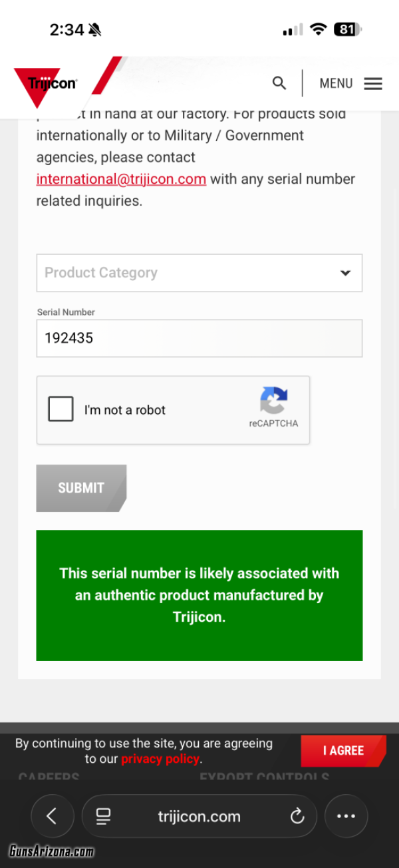
Task: Tap the Trijicon logo
Action: (x=46, y=87)
